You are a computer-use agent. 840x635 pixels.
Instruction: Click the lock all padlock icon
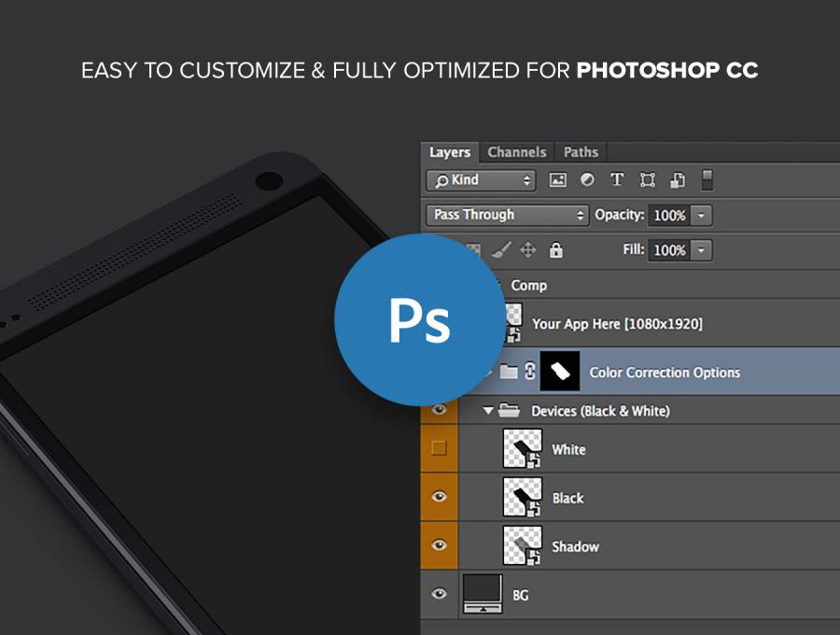click(x=556, y=250)
